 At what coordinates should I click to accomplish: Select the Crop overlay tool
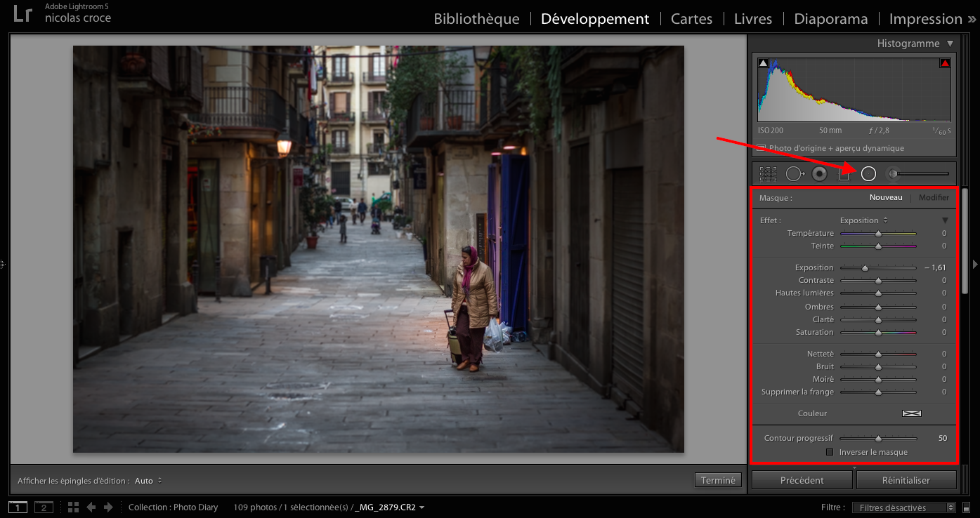(769, 173)
